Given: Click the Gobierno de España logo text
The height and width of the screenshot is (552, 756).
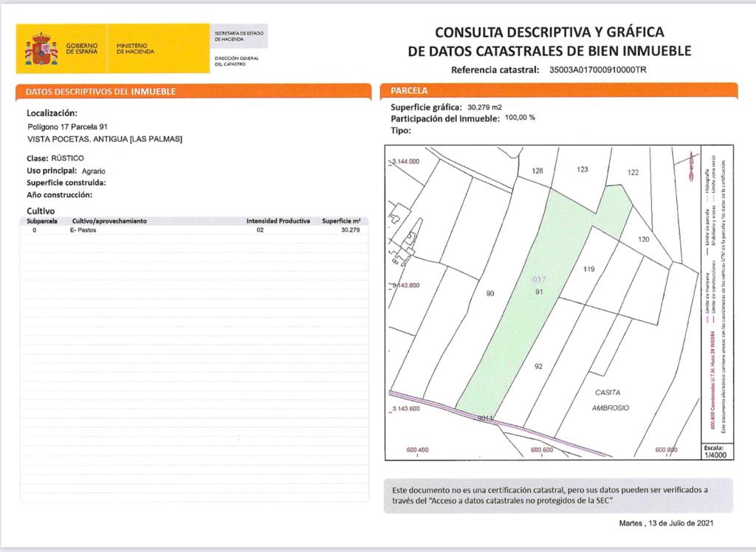Looking at the screenshot, I should click(81, 49).
